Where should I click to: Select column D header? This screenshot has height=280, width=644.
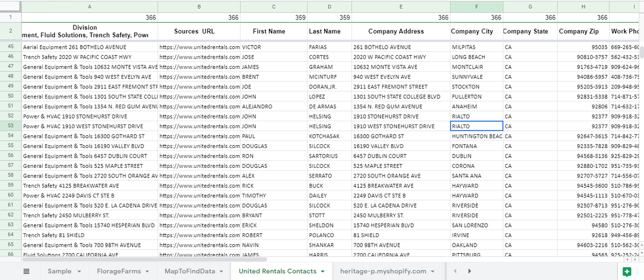[329, 6]
